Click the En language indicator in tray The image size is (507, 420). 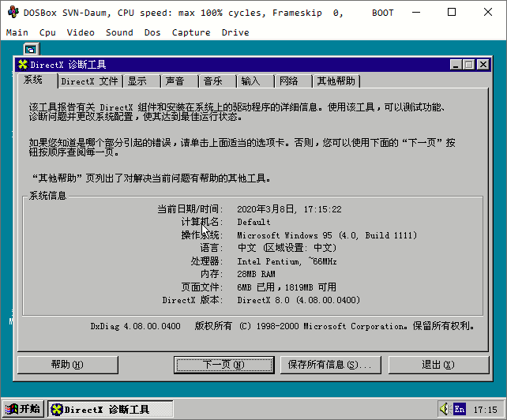click(x=459, y=409)
